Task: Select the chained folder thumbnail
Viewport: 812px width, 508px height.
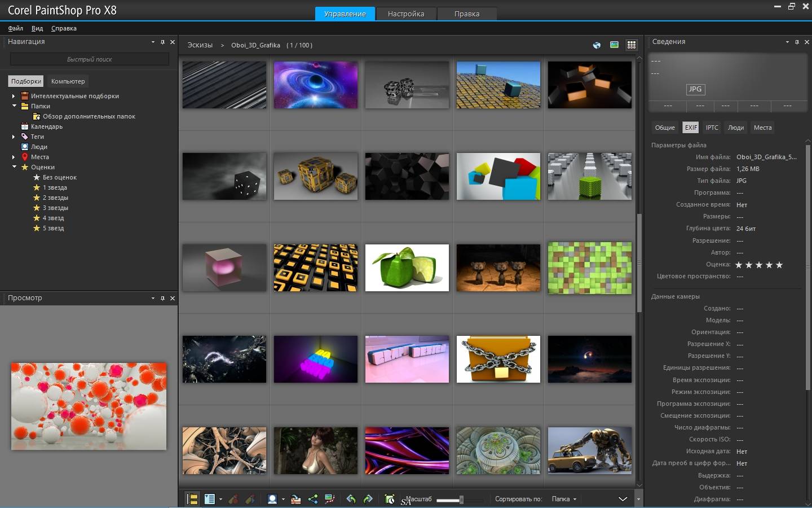Action: point(498,359)
